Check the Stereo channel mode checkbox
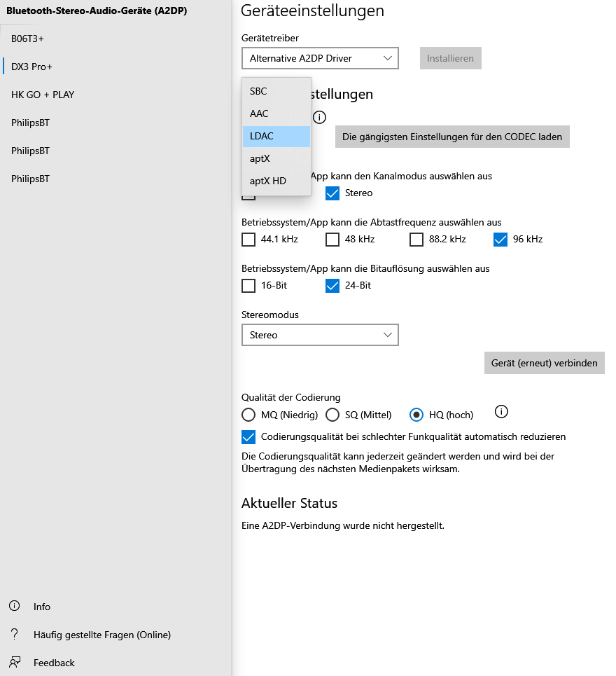This screenshot has width=616, height=676. click(x=332, y=193)
